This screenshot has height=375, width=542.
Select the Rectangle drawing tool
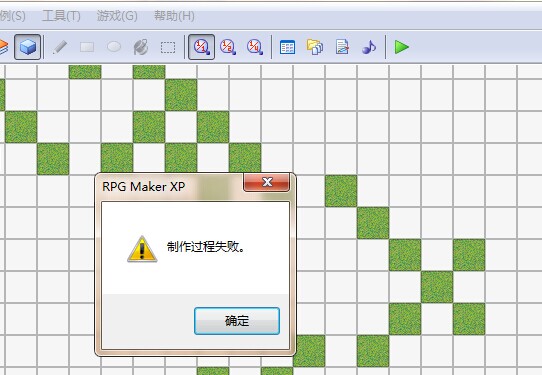[x=87, y=47]
